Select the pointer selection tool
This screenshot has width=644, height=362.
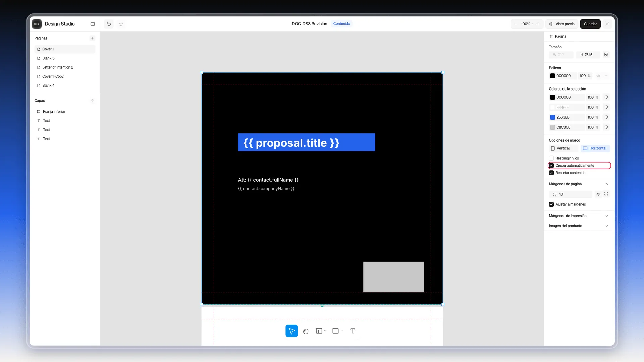(291, 331)
